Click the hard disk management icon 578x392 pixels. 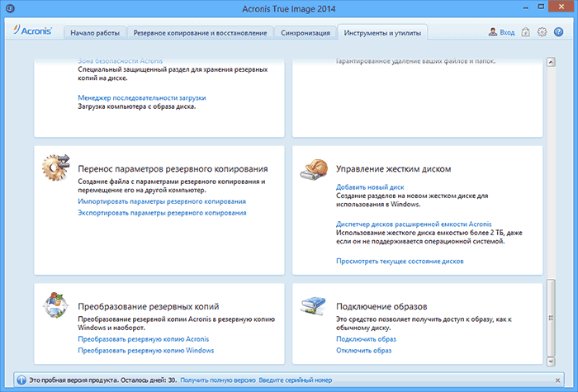tap(314, 169)
